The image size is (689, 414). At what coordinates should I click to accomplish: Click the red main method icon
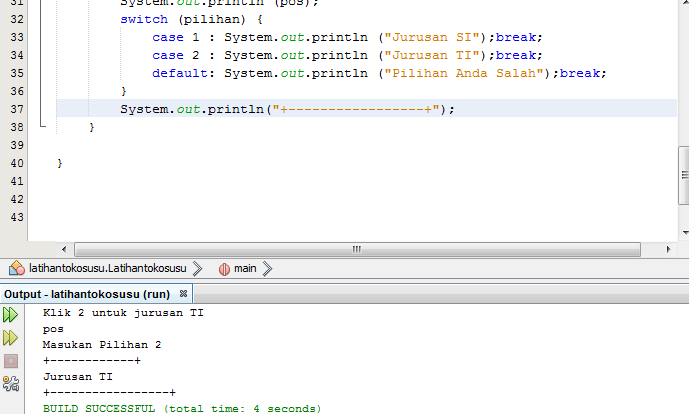tap(224, 269)
